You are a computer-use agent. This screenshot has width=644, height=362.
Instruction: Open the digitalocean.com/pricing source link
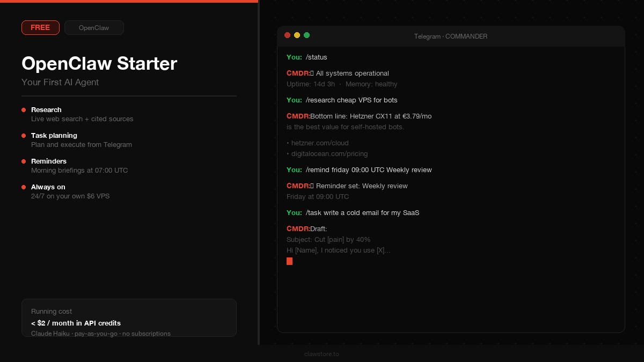(x=330, y=154)
